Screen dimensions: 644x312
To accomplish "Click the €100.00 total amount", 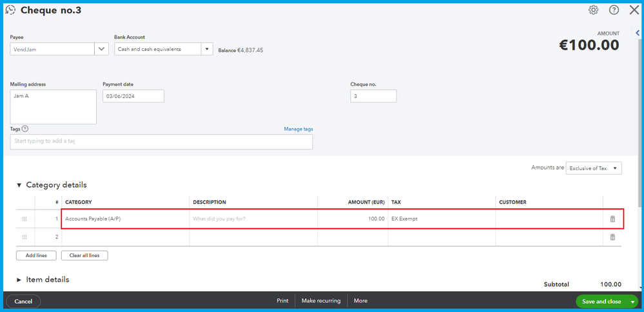I will coord(589,45).
